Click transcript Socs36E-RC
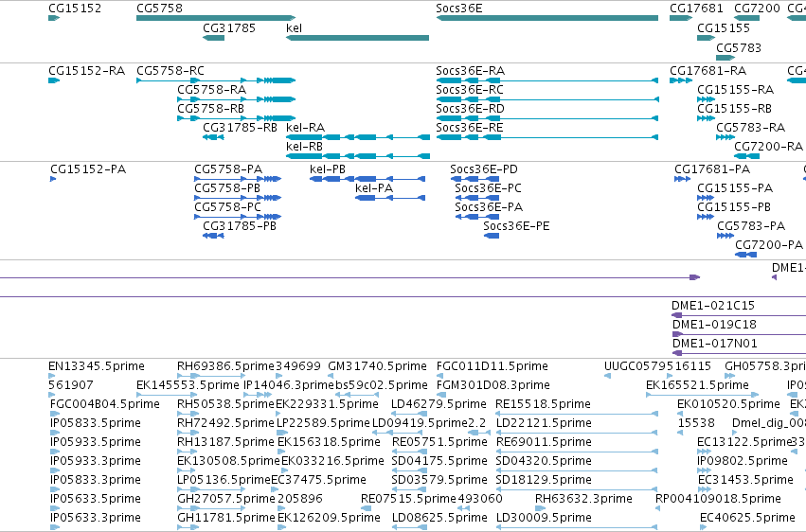 click(x=546, y=99)
